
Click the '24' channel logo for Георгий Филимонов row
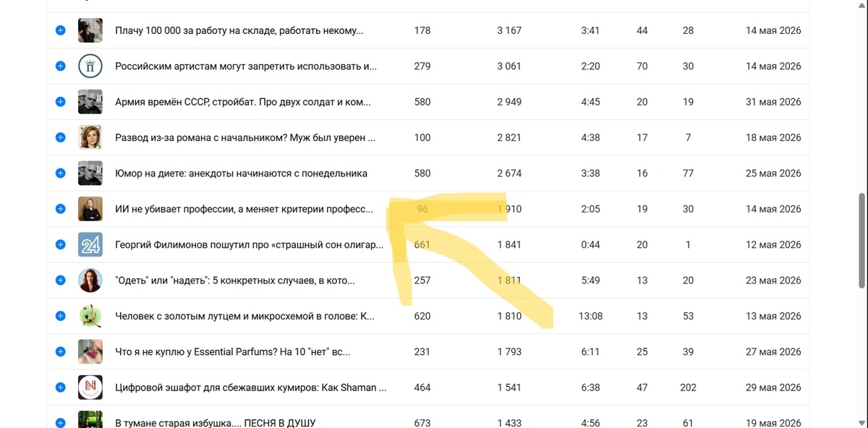pos(90,244)
